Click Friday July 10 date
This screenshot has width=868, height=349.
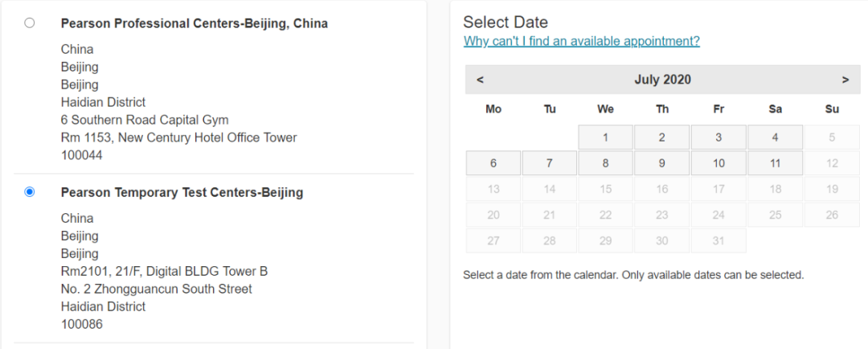pyautogui.click(x=719, y=163)
